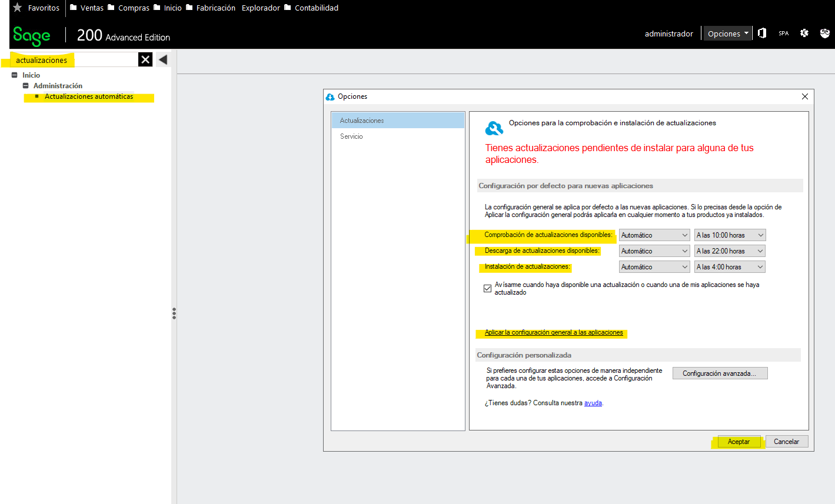Click the search field containing actualizaciones
Screen dimensions: 835x504
[74, 59]
